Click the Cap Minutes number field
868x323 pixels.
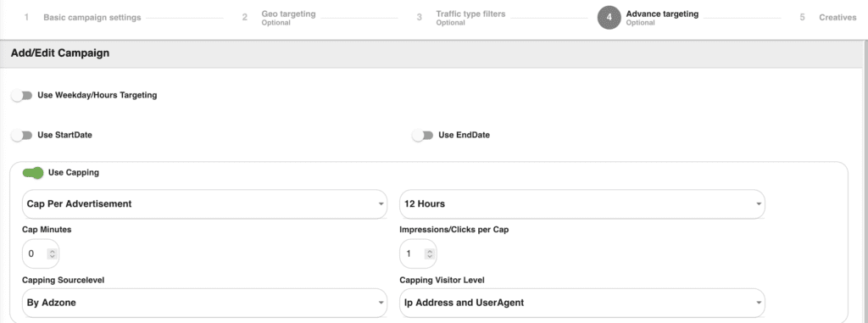click(41, 253)
